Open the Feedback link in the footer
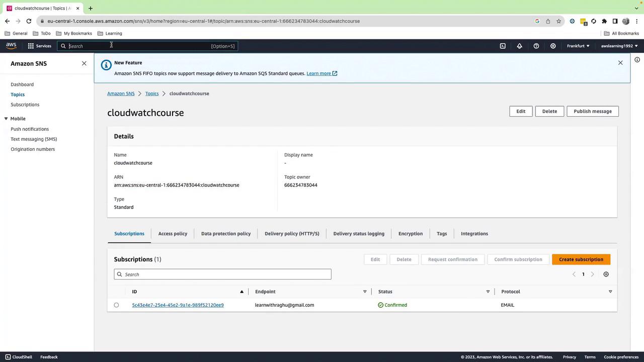 (x=49, y=357)
